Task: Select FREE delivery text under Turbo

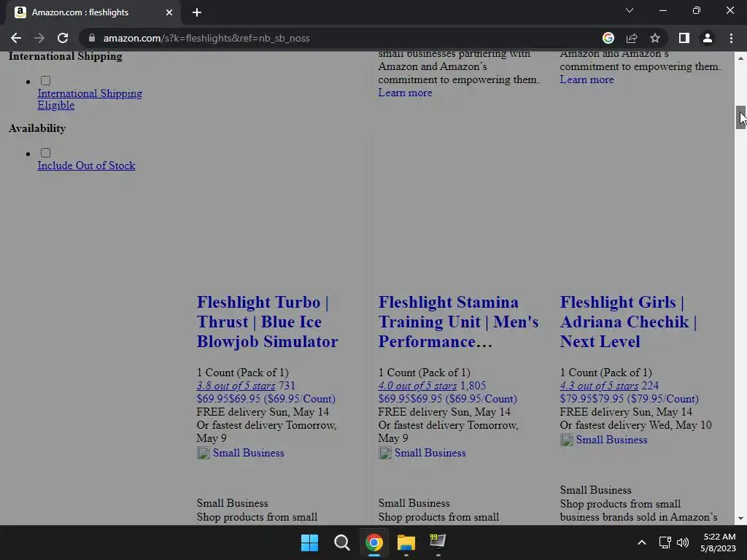Action: click(x=263, y=412)
